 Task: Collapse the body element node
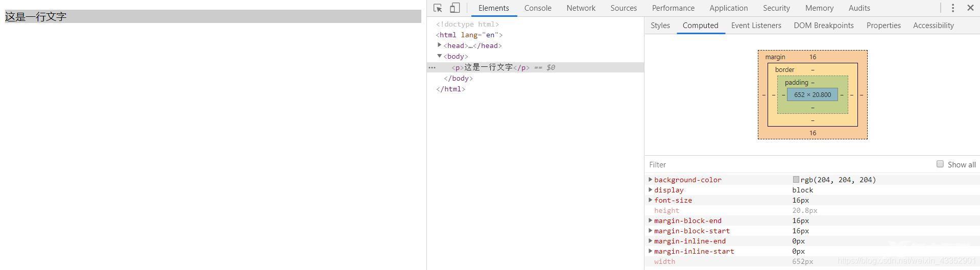[439, 56]
